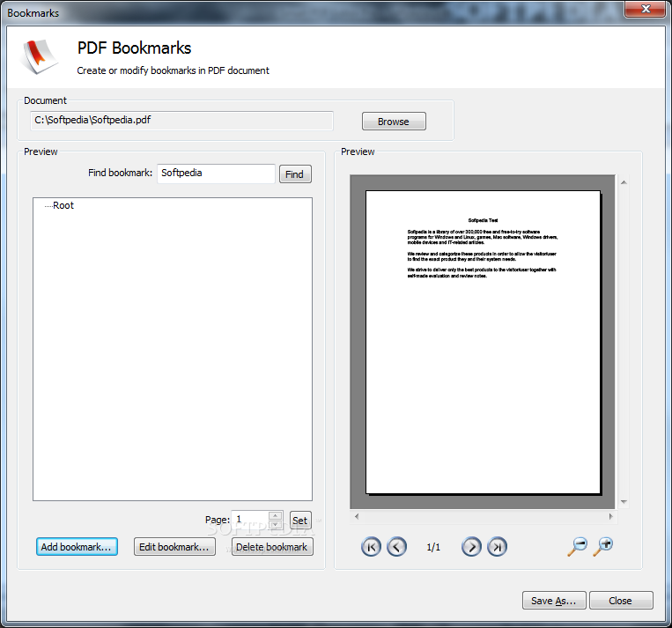The height and width of the screenshot is (628, 672).
Task: Focus the Find bookmark text field
Action: click(x=216, y=174)
